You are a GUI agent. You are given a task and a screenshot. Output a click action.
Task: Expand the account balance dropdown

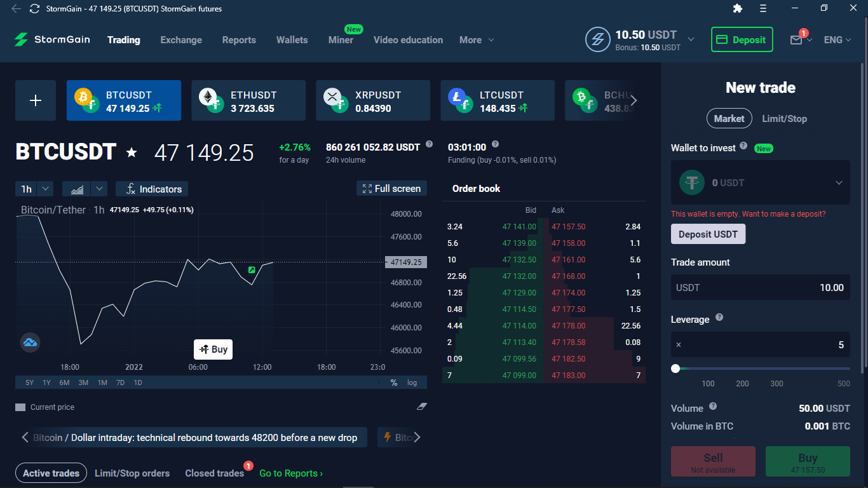coord(691,39)
